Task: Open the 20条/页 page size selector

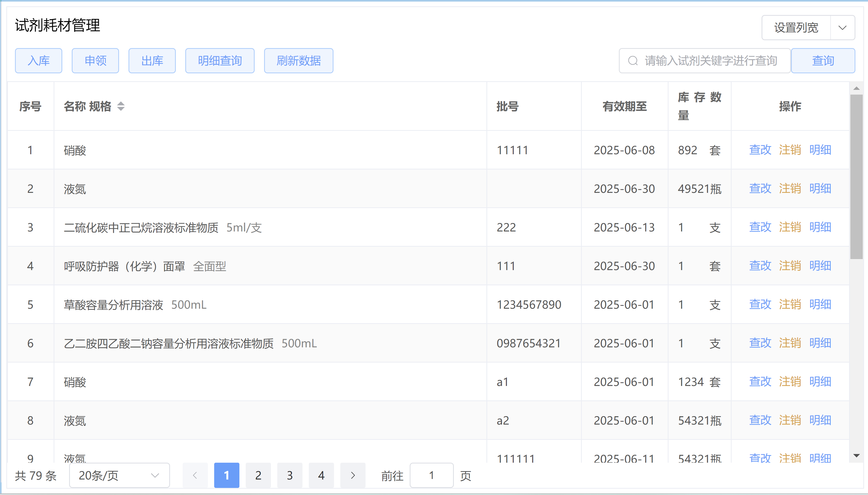Action: pos(119,475)
